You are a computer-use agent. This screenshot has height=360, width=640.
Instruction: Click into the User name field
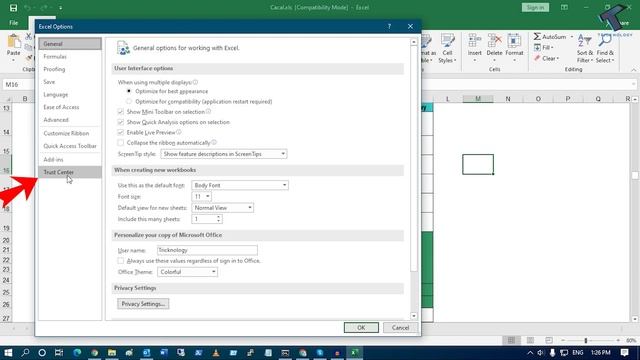207,250
